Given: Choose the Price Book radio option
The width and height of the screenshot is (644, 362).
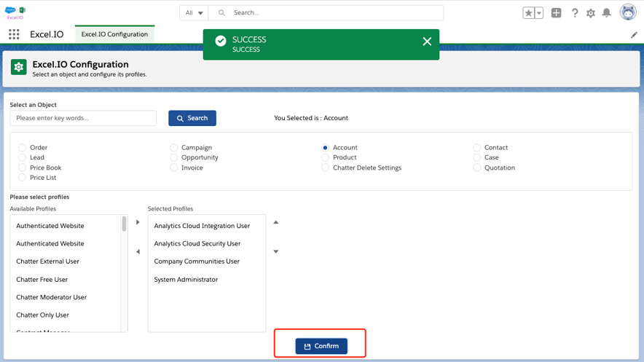Looking at the screenshot, I should pyautogui.click(x=23, y=168).
